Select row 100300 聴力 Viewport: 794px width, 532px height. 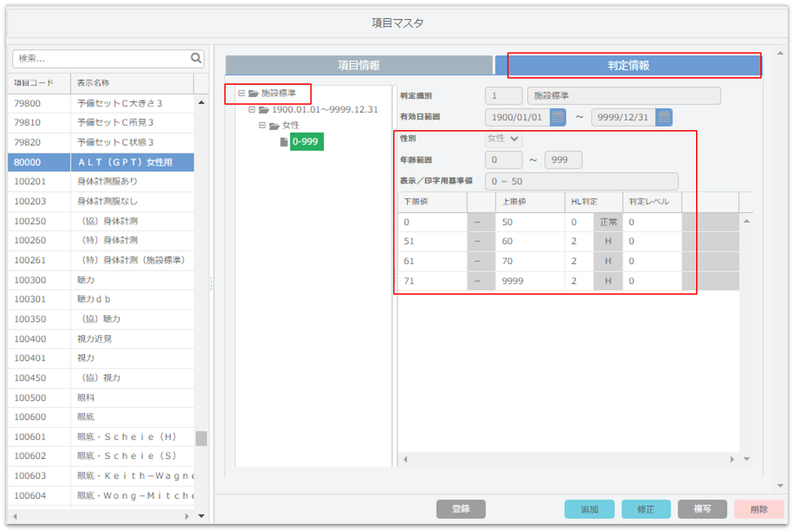[x=101, y=280]
